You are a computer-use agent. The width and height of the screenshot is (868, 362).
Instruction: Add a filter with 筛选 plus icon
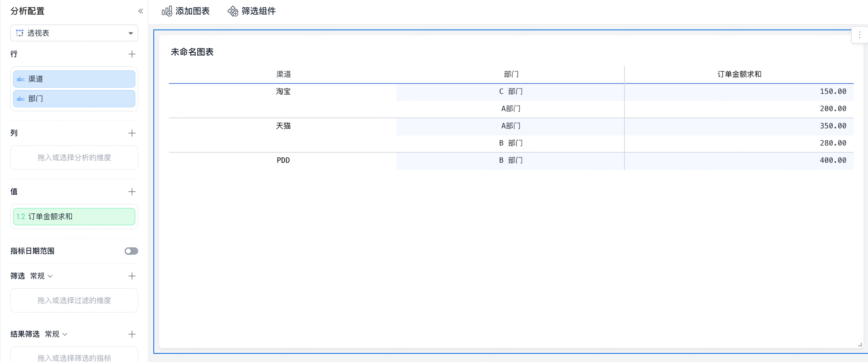coord(132,276)
